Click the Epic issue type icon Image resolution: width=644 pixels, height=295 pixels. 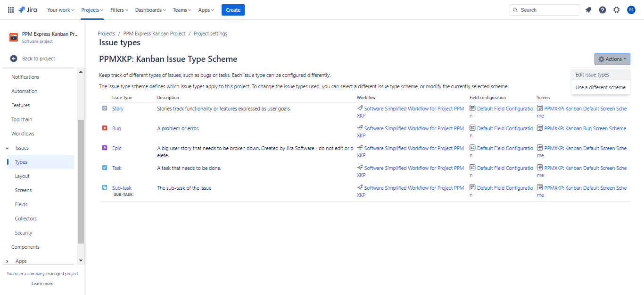click(x=105, y=148)
